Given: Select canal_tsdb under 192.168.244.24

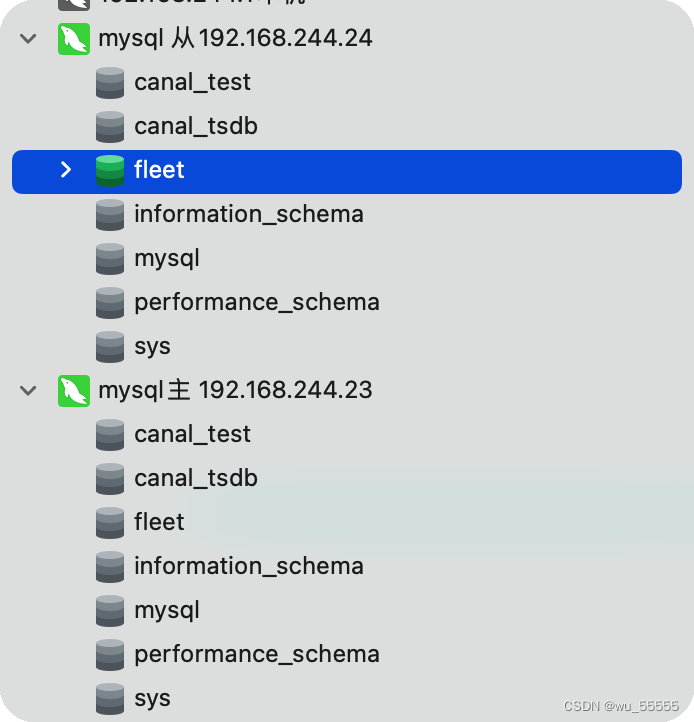Looking at the screenshot, I should point(196,126).
